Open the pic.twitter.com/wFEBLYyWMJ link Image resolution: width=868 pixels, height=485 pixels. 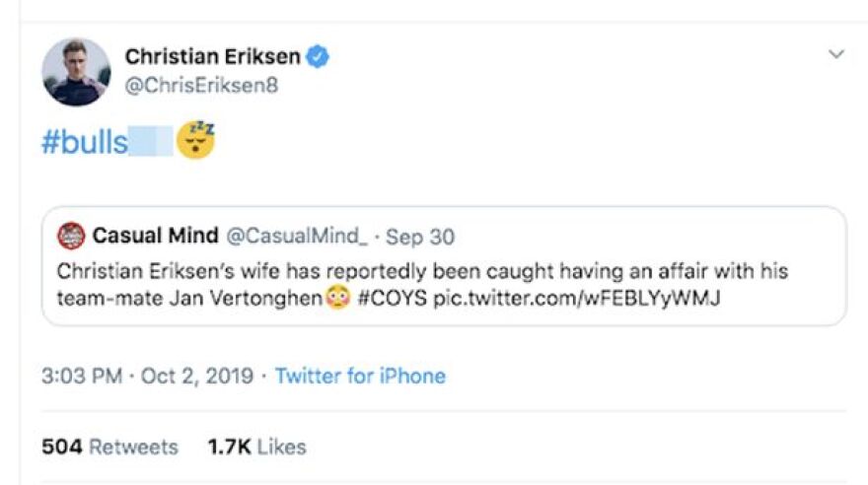(577, 298)
